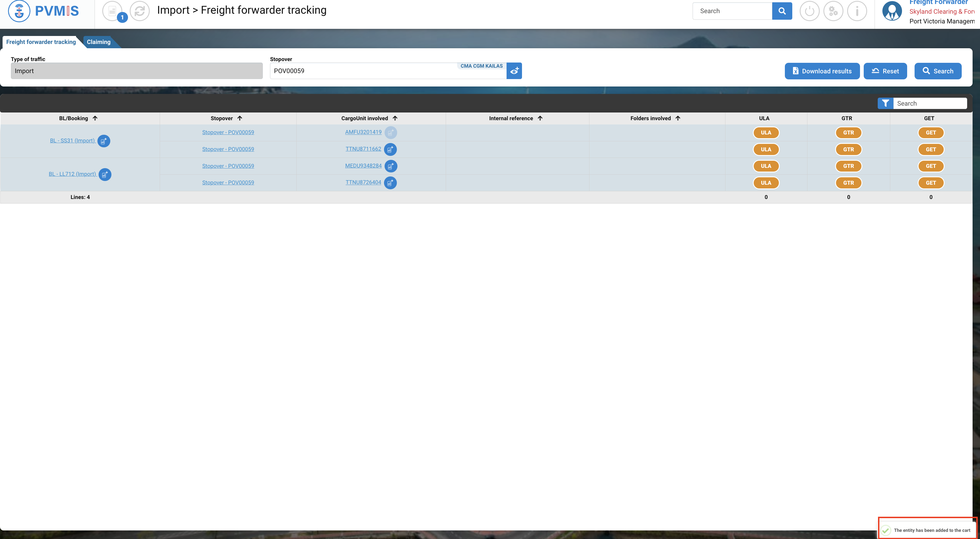
Task: Open the AMFU3201419 cargo unit link
Action: [x=363, y=132]
